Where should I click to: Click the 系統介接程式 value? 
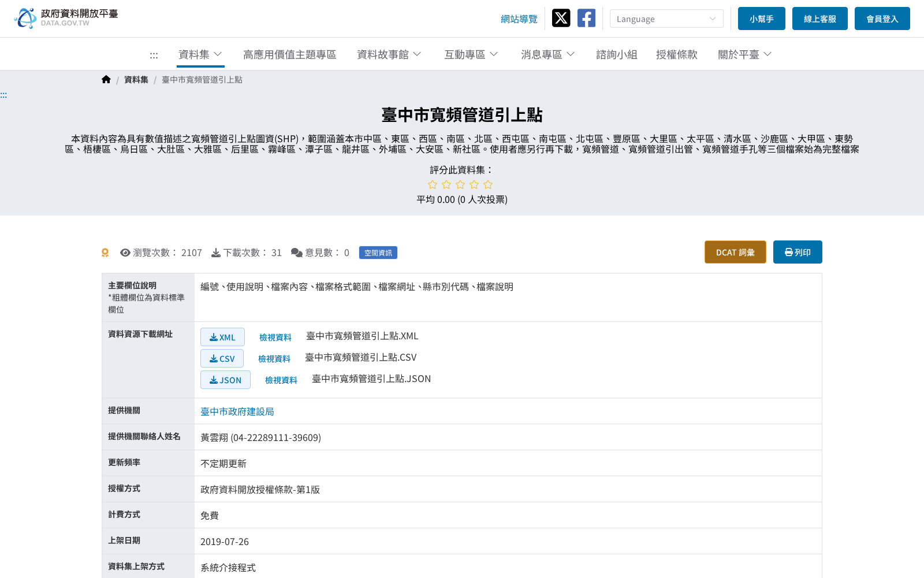tap(228, 568)
